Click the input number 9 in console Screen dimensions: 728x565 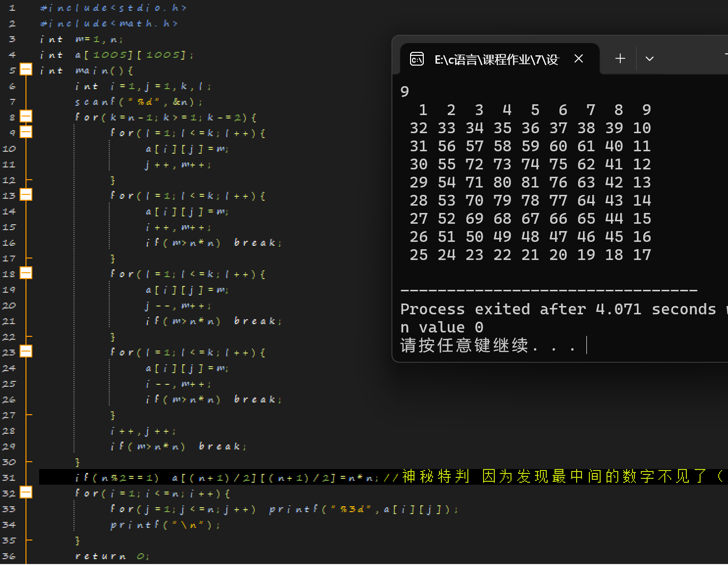[x=405, y=92]
